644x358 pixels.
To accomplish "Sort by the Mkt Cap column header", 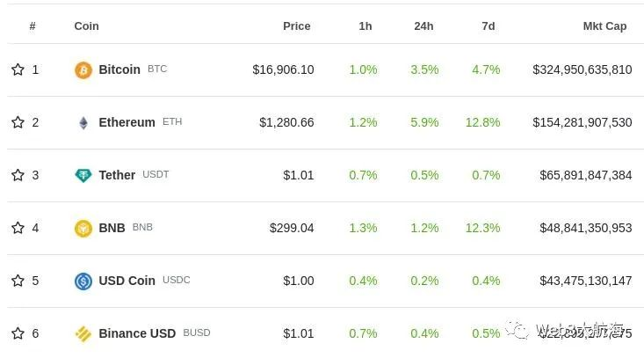I will (604, 26).
